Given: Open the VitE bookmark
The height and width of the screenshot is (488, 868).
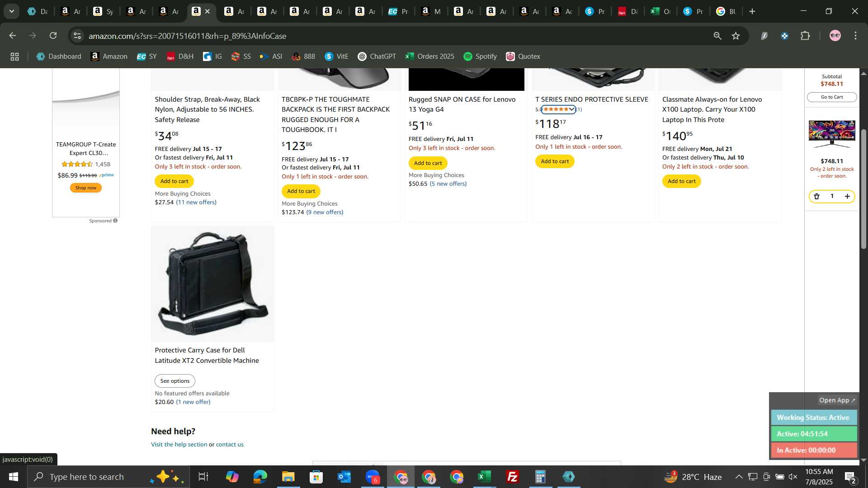Looking at the screenshot, I should click(x=336, y=56).
